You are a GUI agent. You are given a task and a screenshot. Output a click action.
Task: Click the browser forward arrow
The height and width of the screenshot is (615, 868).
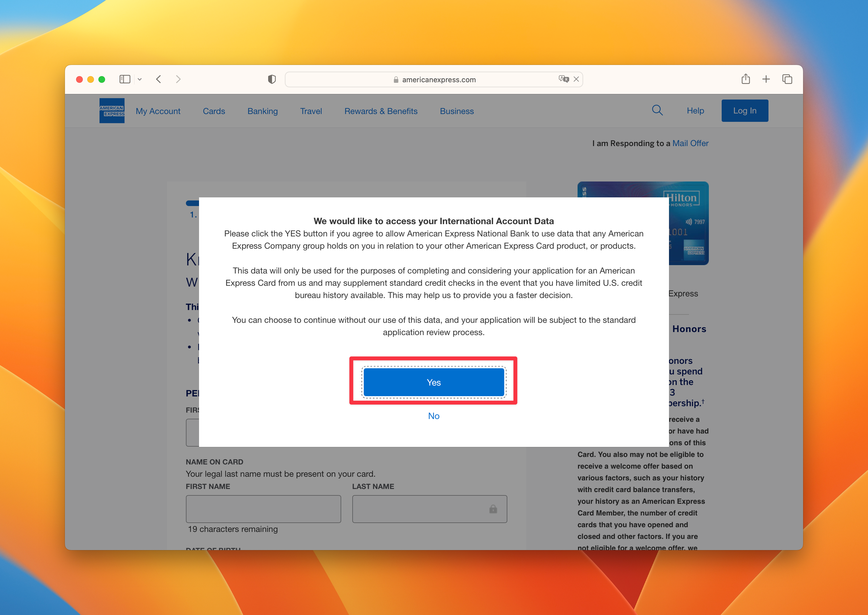coord(178,79)
